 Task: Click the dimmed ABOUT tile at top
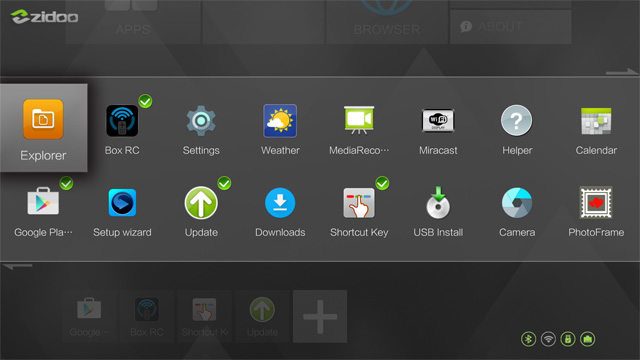pyautogui.click(x=510, y=27)
